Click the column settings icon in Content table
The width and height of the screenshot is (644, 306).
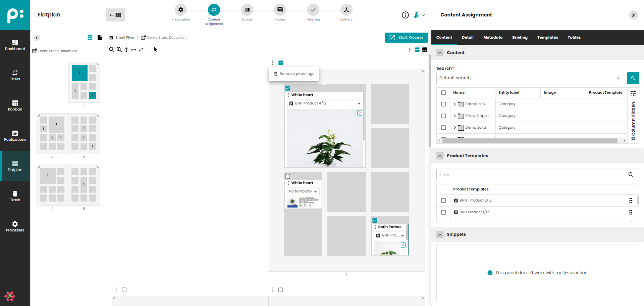coord(633,93)
